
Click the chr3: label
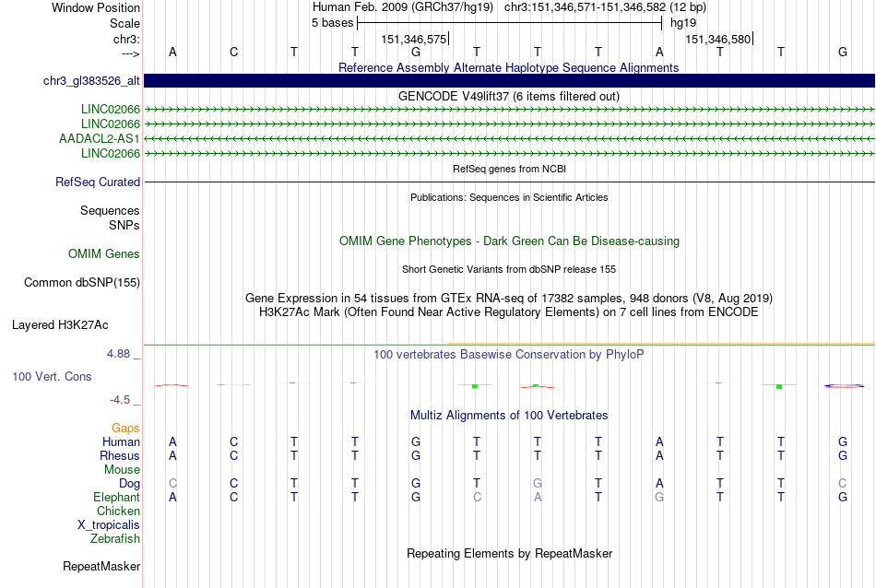pos(127,39)
